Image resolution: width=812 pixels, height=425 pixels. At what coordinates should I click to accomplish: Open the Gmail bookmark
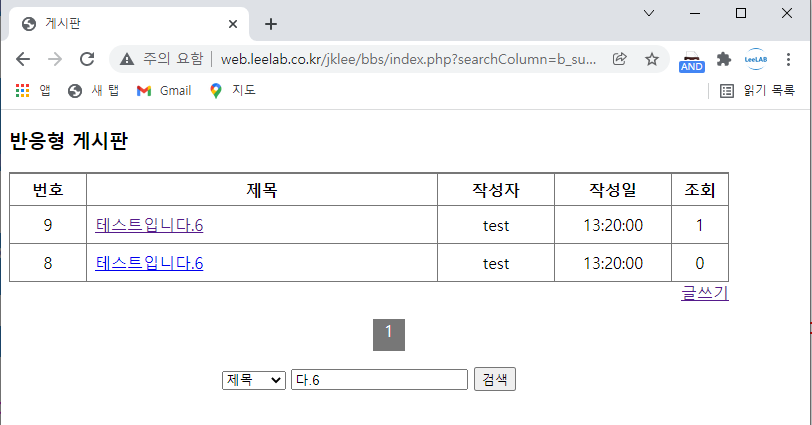[163, 90]
